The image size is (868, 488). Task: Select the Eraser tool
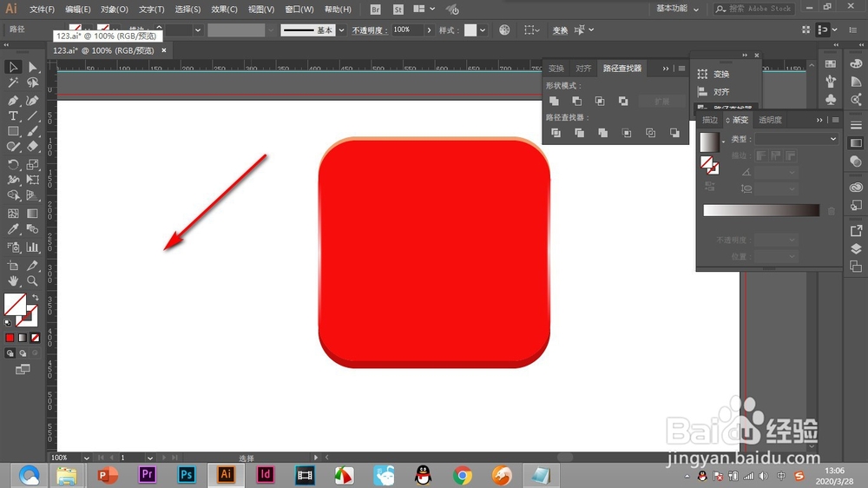(33, 147)
